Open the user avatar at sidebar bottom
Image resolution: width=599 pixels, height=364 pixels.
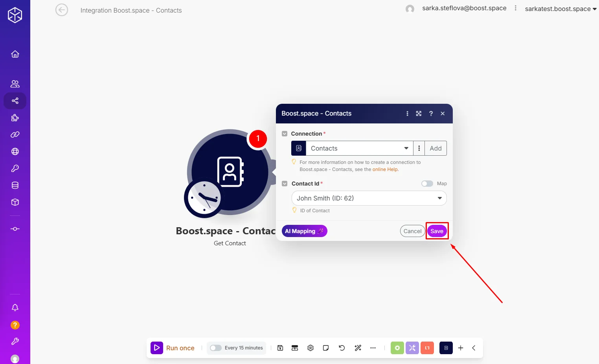15,358
